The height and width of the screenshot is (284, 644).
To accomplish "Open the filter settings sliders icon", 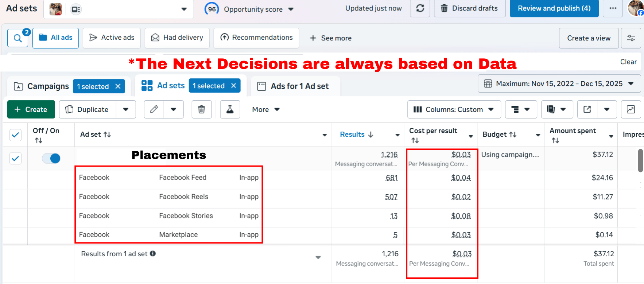I will point(631,38).
